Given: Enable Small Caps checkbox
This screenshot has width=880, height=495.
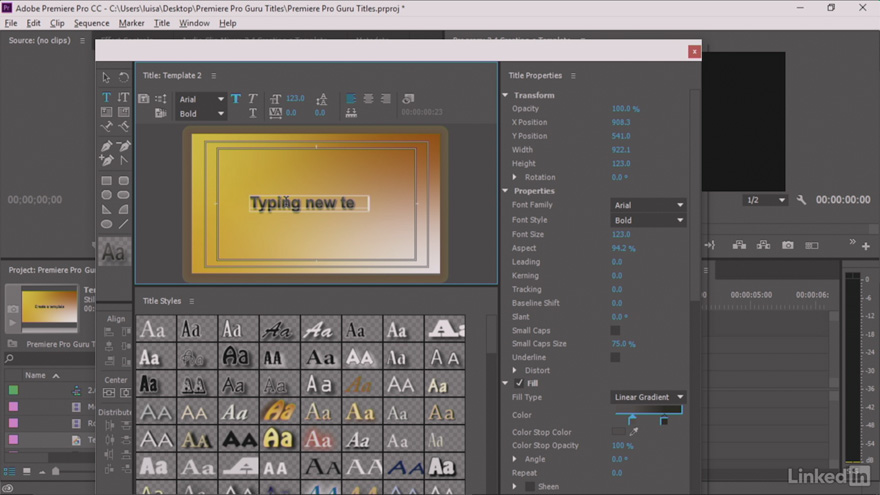Looking at the screenshot, I should click(615, 331).
